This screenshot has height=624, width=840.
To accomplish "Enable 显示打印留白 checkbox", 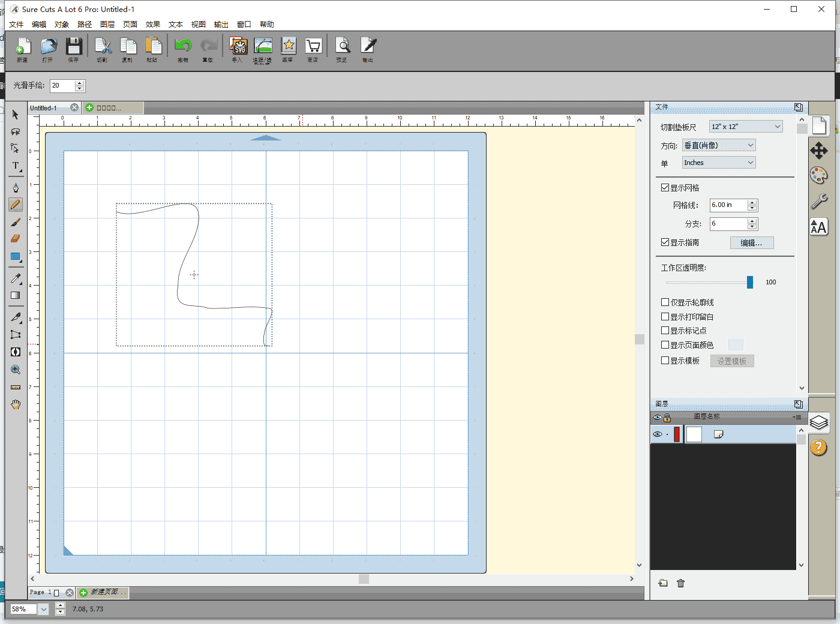I will tap(665, 317).
